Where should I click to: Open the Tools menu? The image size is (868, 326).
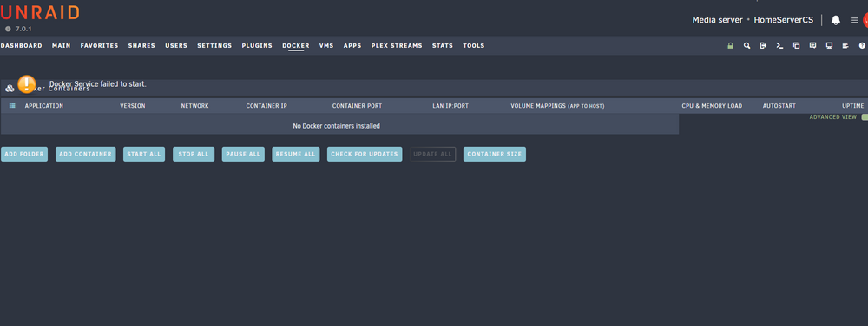click(x=474, y=46)
